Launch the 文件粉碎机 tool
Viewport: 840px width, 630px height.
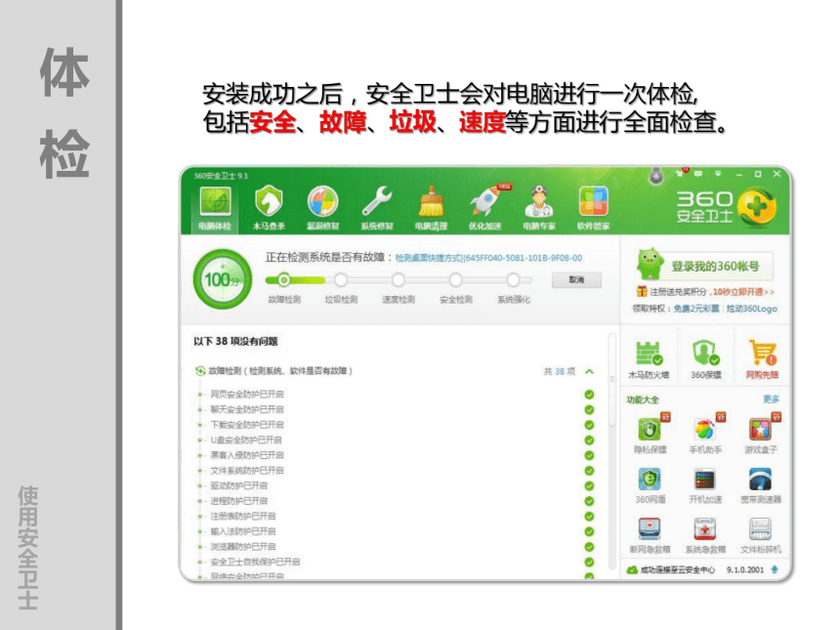point(761,535)
